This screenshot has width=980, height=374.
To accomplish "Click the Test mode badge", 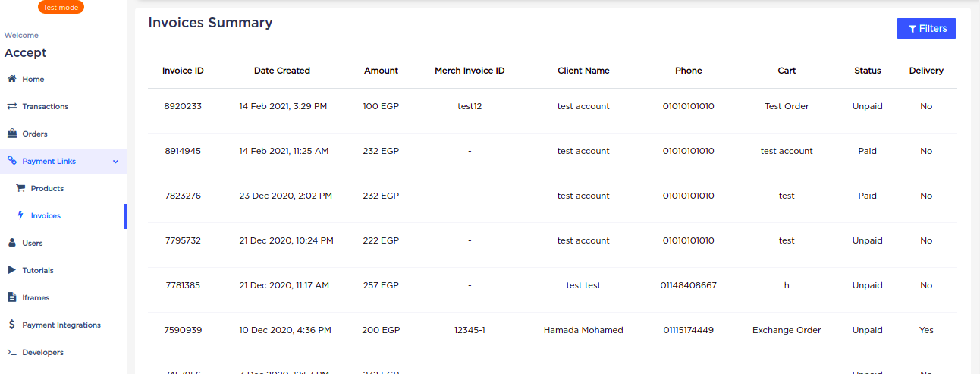I will pyautogui.click(x=61, y=7).
